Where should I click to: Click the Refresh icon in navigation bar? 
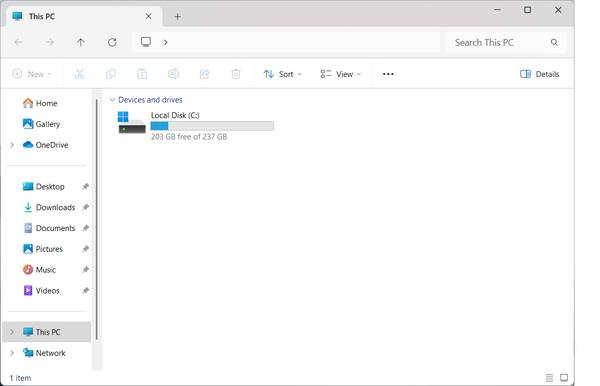[x=112, y=42]
